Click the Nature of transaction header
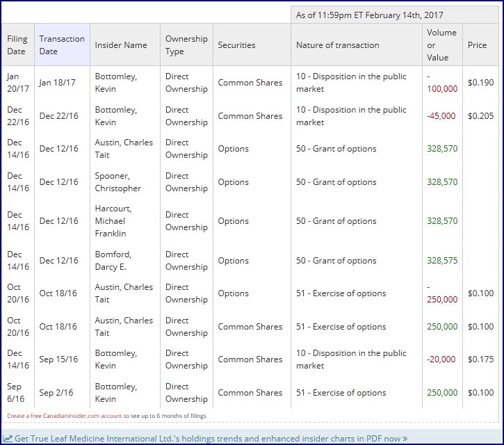The image size is (504, 445). 337,45
